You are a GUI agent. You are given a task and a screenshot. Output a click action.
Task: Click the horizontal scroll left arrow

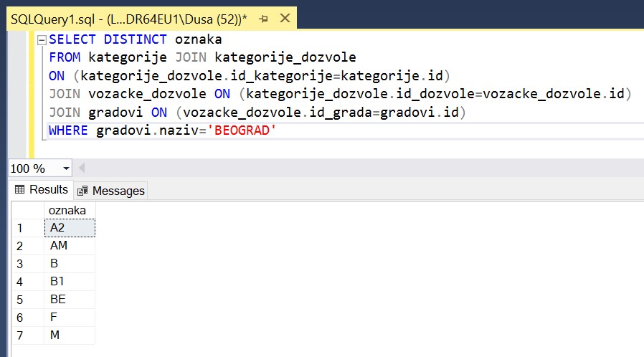81,168
